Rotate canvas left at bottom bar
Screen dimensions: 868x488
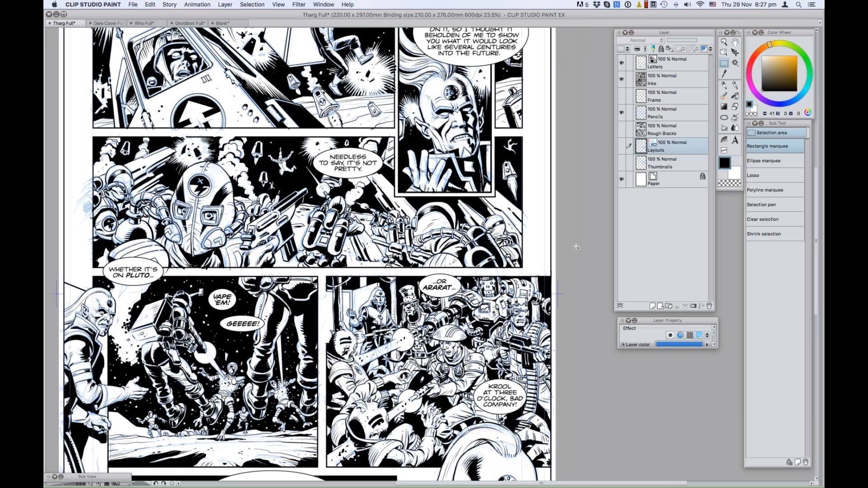click(x=156, y=483)
